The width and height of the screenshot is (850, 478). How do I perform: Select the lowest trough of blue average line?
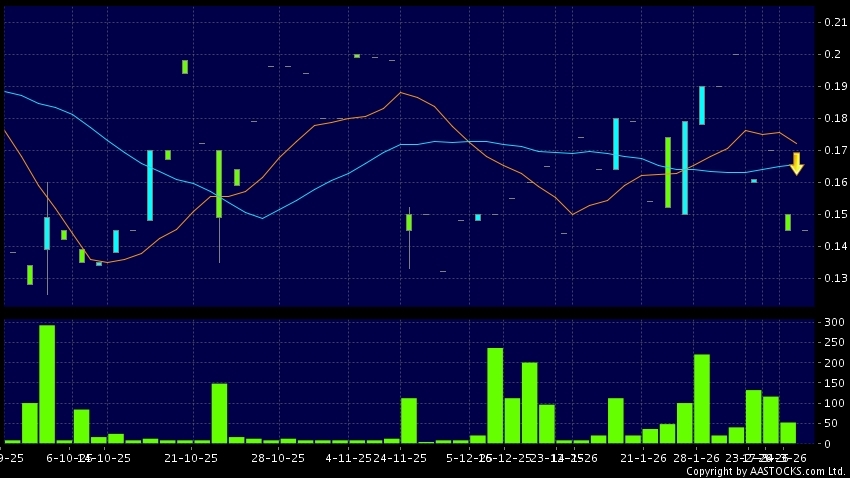pyautogui.click(x=263, y=218)
